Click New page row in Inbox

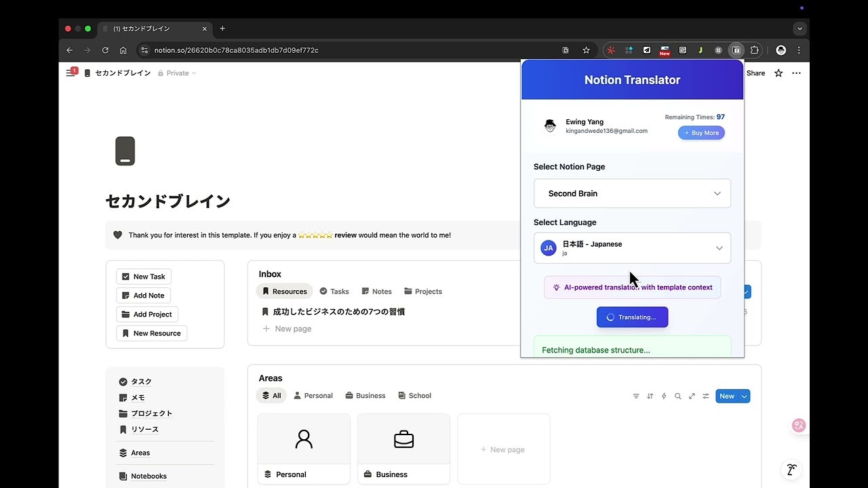tap(287, 329)
